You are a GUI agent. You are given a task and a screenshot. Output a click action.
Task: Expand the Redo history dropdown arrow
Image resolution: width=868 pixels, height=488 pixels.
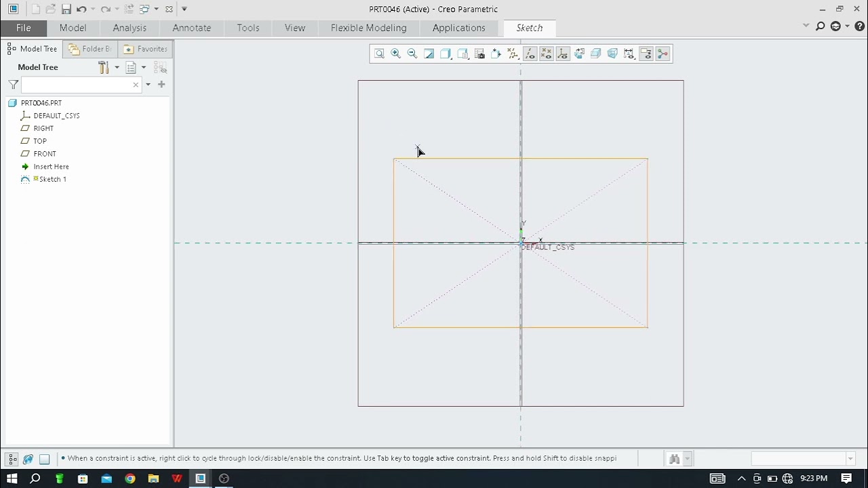pos(117,9)
